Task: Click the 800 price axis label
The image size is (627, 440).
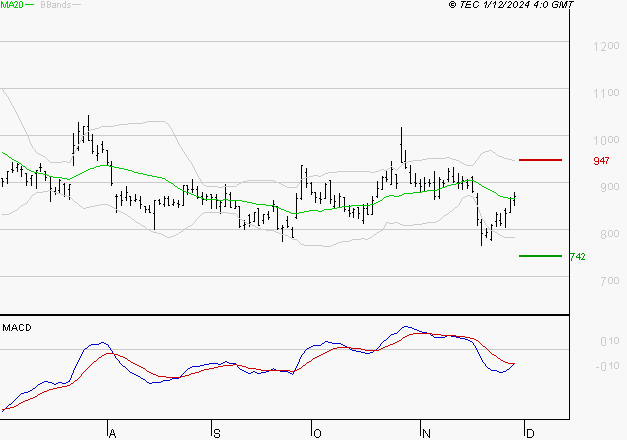Action: [609, 234]
